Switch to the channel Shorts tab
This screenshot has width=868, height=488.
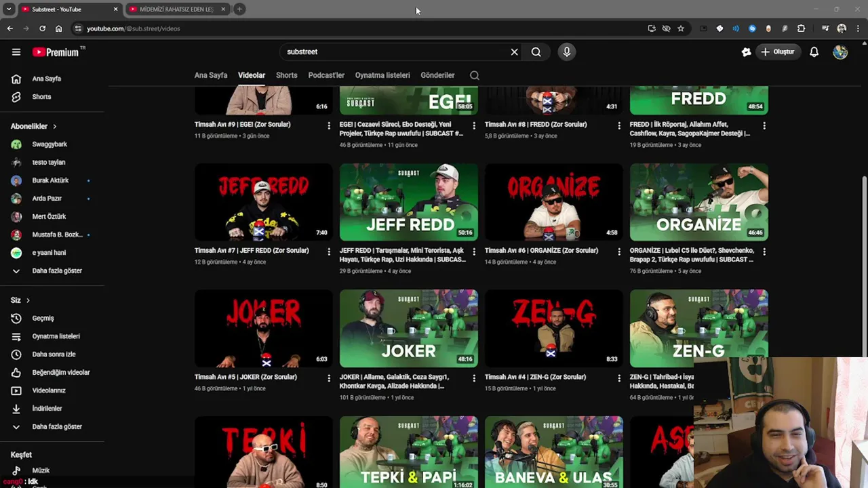coord(286,75)
